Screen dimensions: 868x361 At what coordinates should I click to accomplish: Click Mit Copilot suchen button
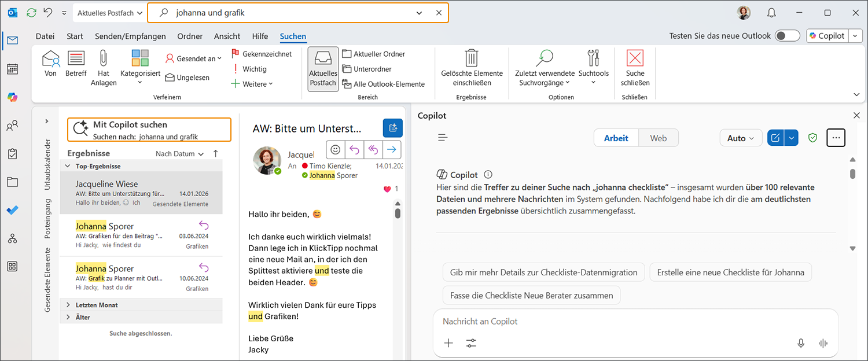[149, 130]
